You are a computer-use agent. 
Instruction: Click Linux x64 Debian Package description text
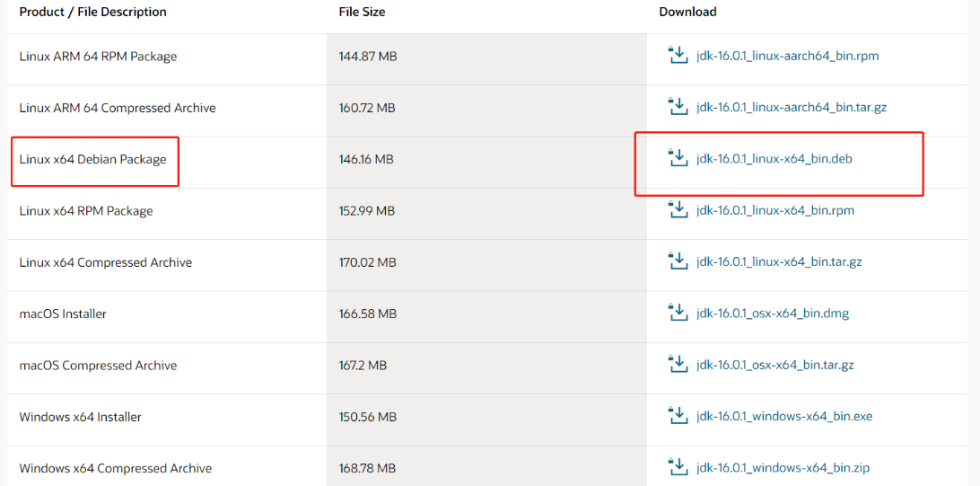point(92,159)
